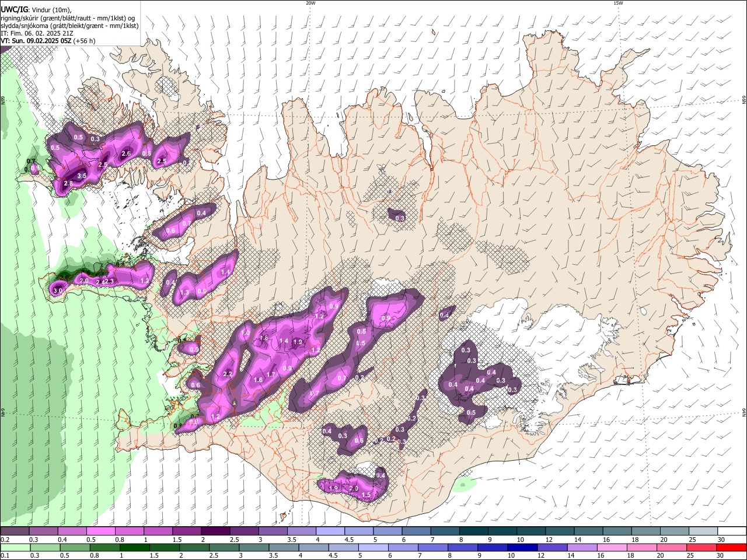Click the '30' label in rain legend

(x=721, y=556)
